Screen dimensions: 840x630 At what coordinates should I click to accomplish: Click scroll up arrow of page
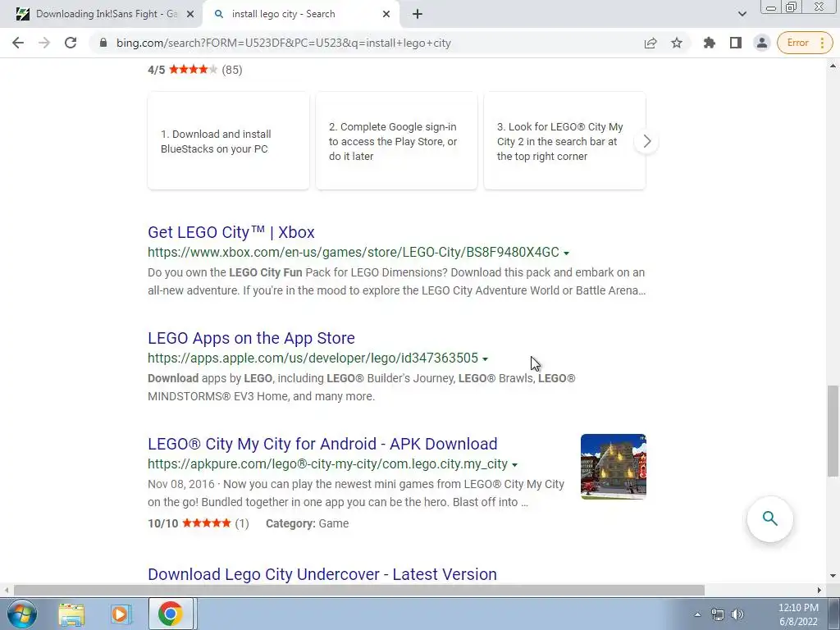point(833,66)
